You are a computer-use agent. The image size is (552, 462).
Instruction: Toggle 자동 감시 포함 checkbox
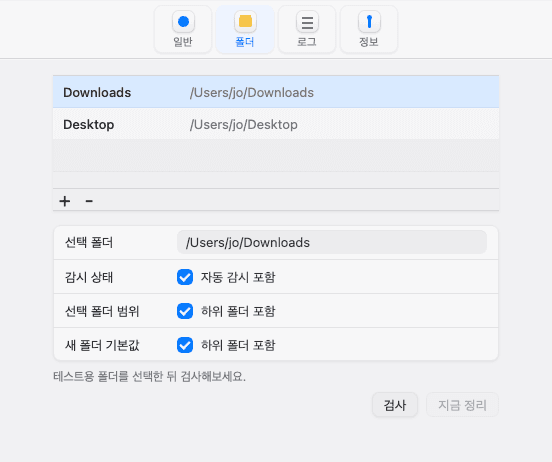click(185, 277)
